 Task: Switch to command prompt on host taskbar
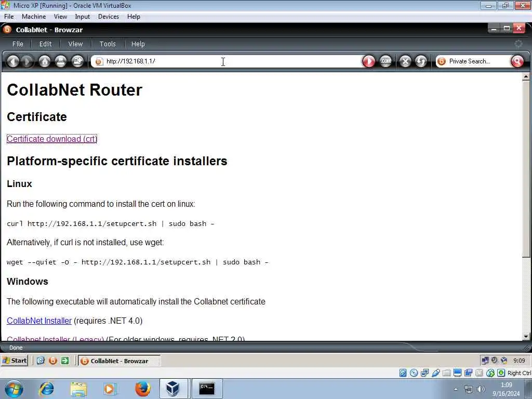(x=207, y=389)
